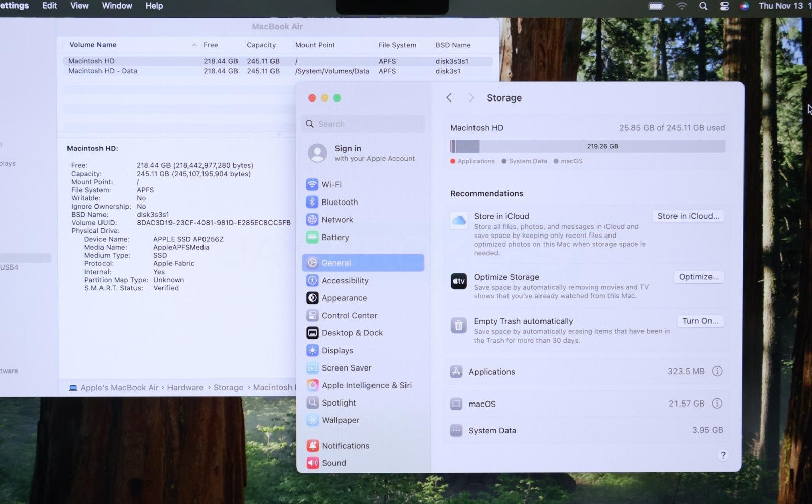Go back using the left chevron
812x504 pixels.
point(449,97)
